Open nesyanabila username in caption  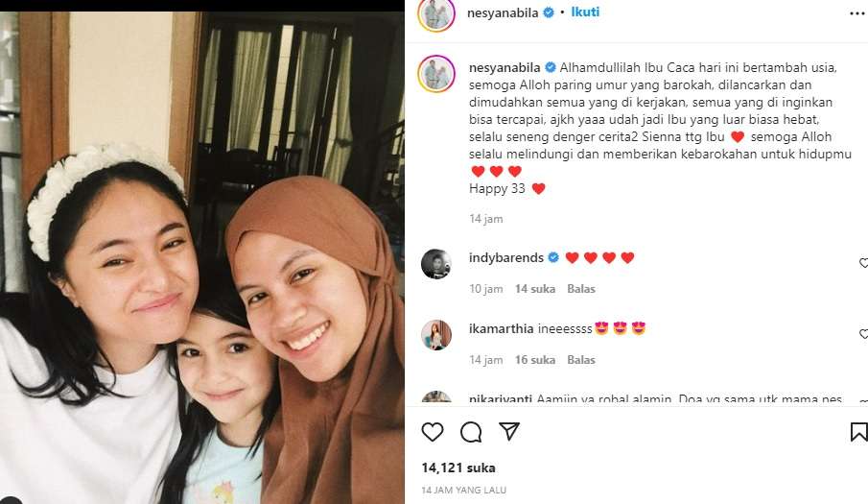coord(504,67)
